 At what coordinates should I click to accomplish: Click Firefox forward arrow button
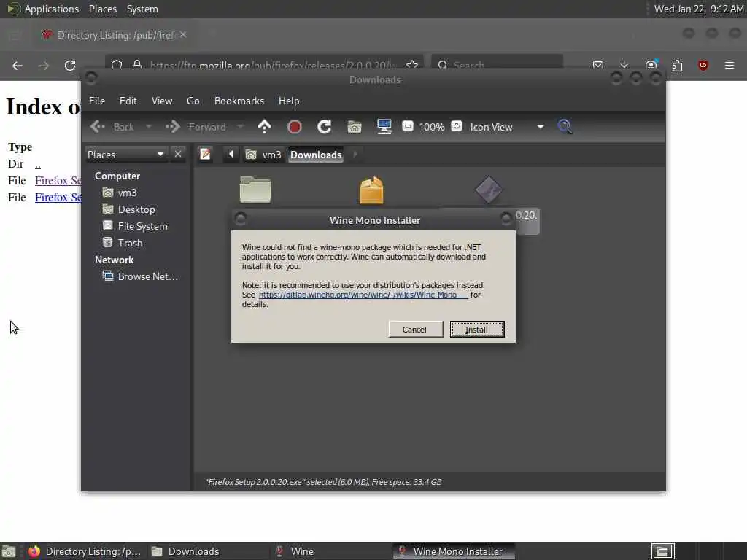44,66
